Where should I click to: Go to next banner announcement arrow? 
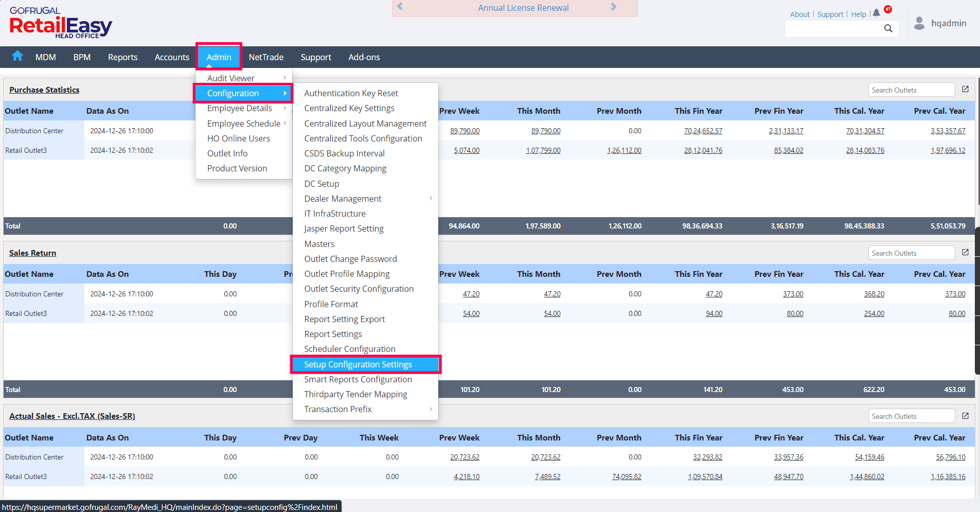pos(613,7)
